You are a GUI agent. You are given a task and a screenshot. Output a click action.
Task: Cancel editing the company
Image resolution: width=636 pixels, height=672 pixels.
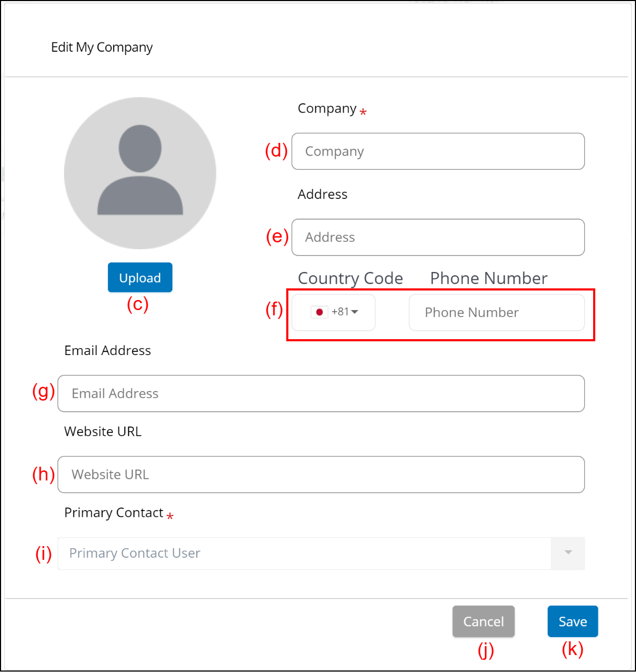coord(483,622)
